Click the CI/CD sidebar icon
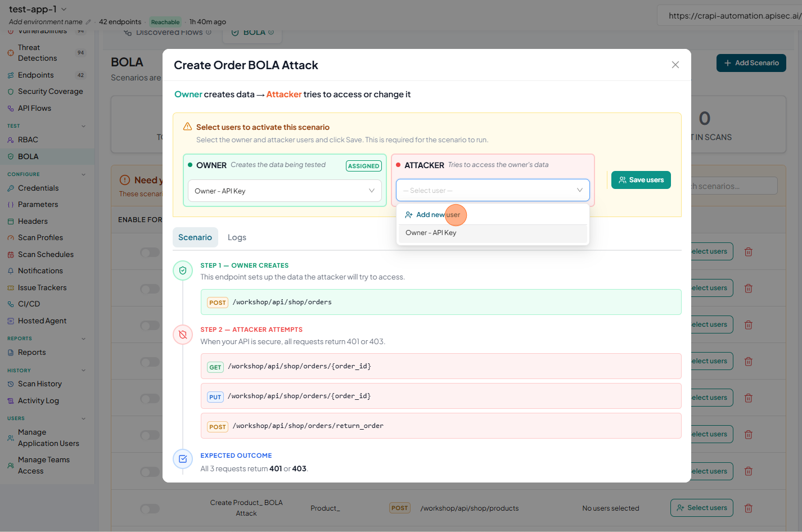This screenshot has width=802, height=532. click(x=10, y=304)
